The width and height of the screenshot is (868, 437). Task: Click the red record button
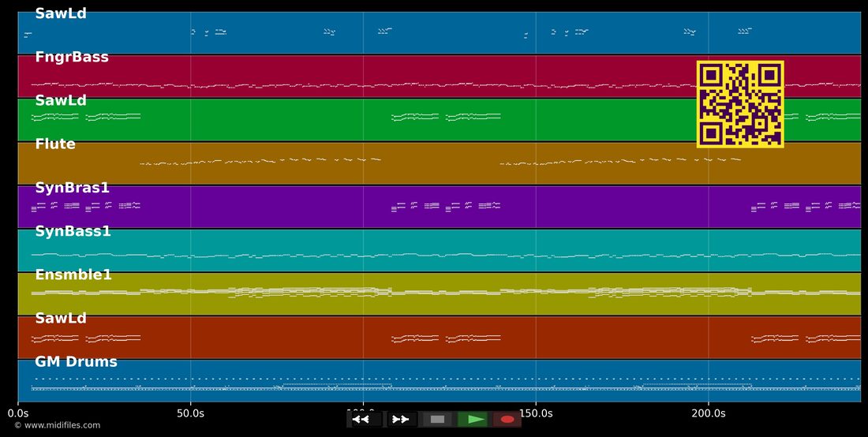pos(507,420)
